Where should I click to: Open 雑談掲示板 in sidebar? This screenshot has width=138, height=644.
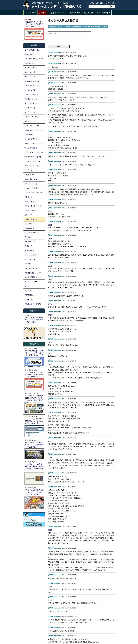[x=34, y=55]
